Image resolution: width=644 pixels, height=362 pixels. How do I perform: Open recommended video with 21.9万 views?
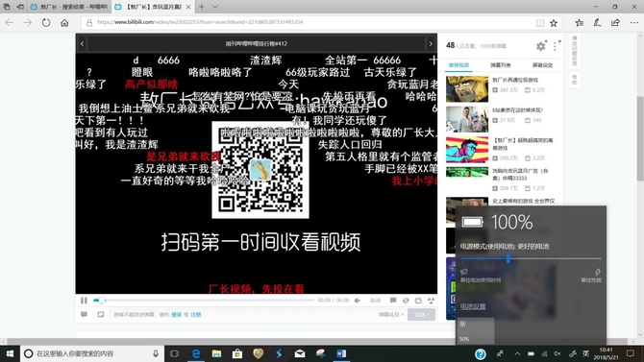click(x=467, y=119)
